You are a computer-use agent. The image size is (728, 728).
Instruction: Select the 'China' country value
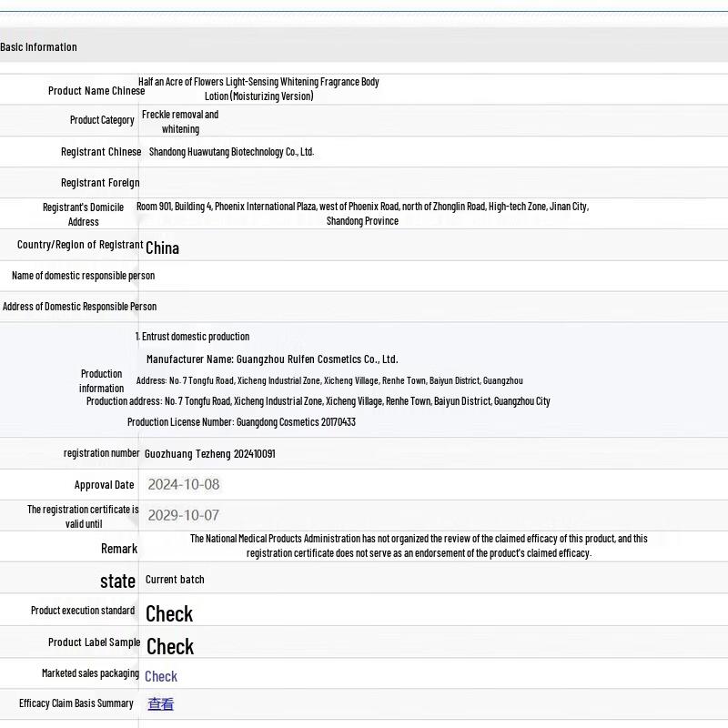coord(162,248)
